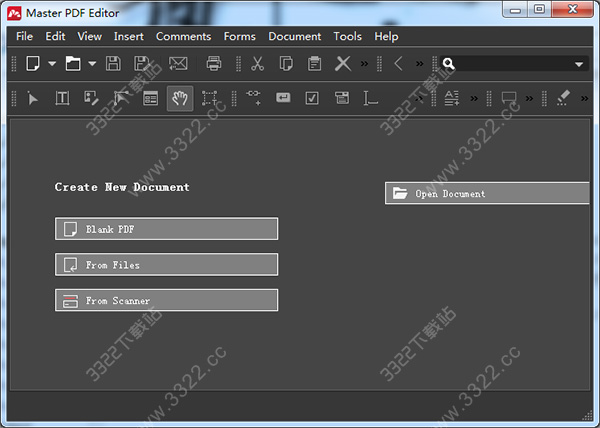Click inside the search field
600x428 pixels.
click(x=513, y=63)
